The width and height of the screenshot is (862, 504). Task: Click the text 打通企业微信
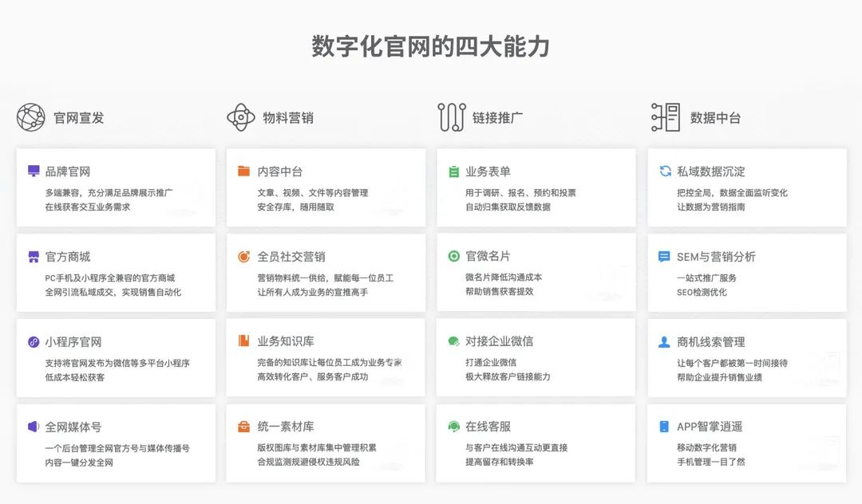(490, 362)
